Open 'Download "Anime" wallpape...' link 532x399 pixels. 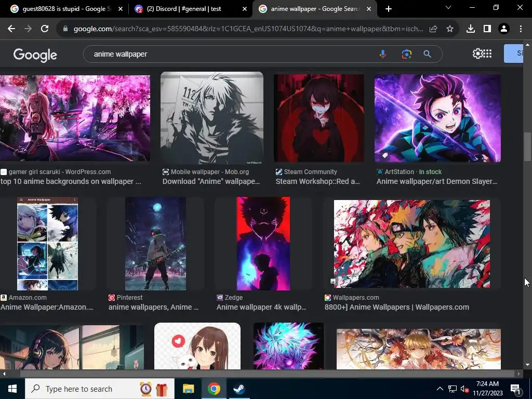[x=211, y=181]
